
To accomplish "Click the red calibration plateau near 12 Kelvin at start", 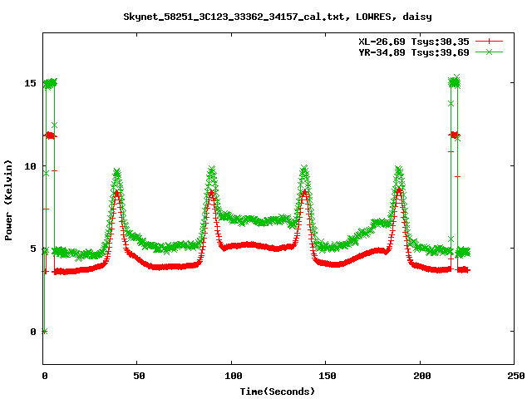I will coord(50,135).
